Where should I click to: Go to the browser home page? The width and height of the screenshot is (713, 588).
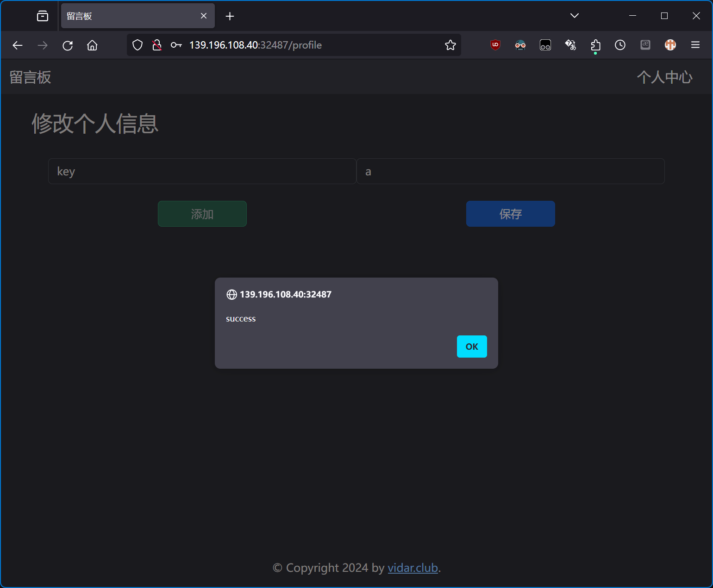tap(92, 45)
